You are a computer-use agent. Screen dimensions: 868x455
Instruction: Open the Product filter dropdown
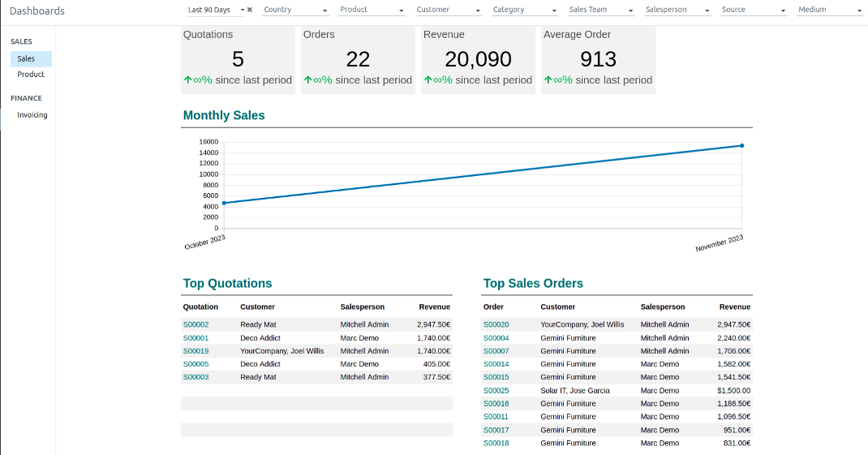[x=372, y=11]
